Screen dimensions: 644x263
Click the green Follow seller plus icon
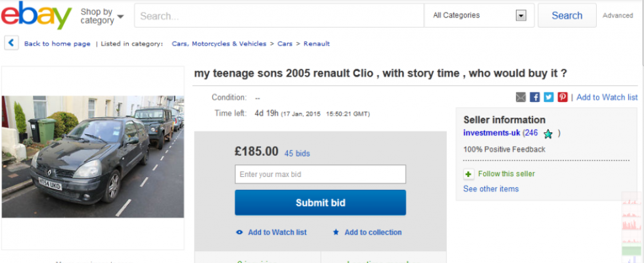pyautogui.click(x=469, y=174)
